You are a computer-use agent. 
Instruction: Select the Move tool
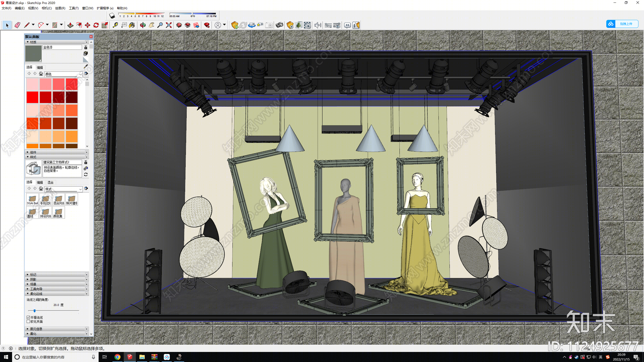coord(87,25)
